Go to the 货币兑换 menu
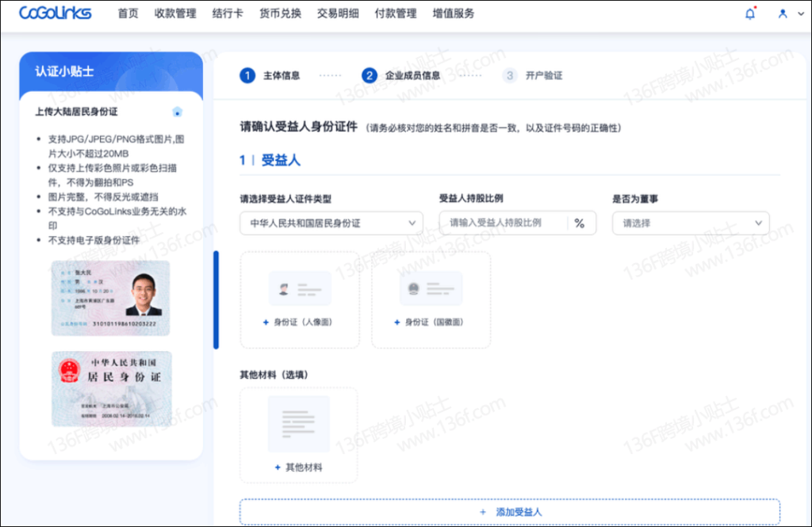Image resolution: width=812 pixels, height=527 pixels. [281, 13]
